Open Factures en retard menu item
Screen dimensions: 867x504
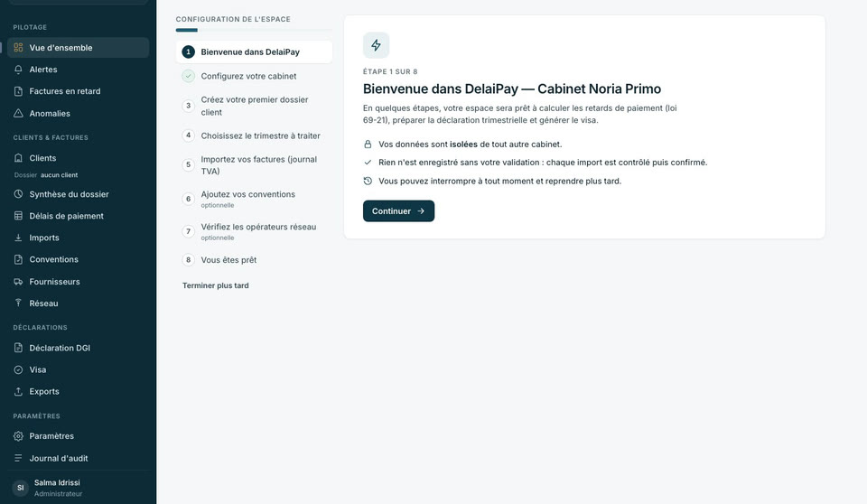click(78, 91)
